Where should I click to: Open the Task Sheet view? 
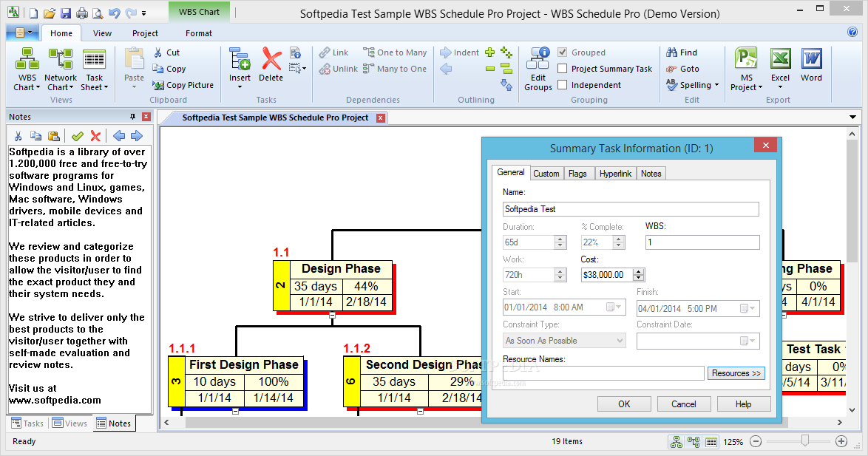pos(94,69)
